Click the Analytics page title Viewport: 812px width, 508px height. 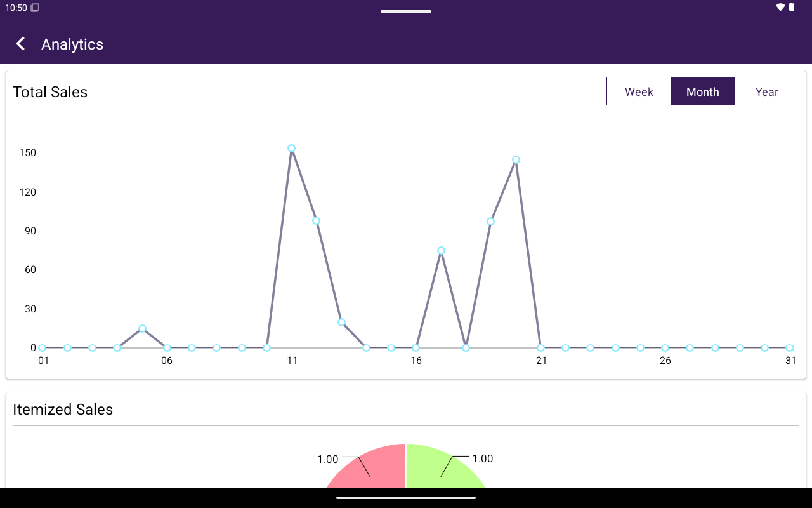(x=72, y=44)
